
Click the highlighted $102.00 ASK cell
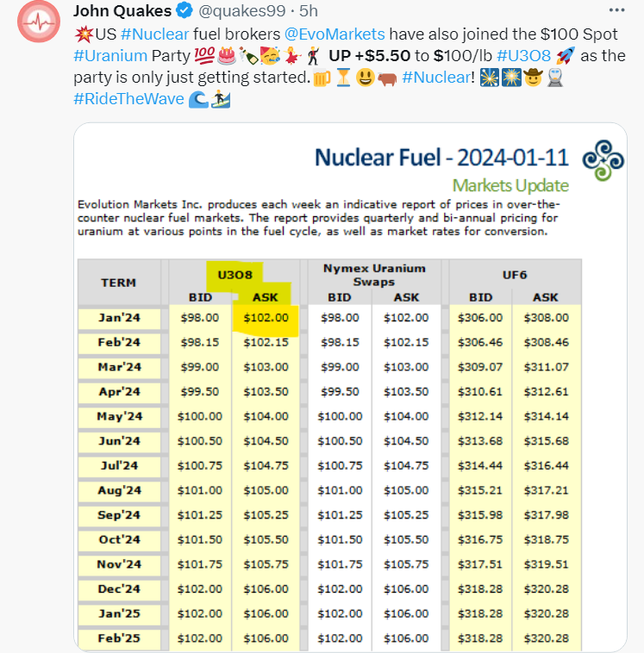click(266, 317)
